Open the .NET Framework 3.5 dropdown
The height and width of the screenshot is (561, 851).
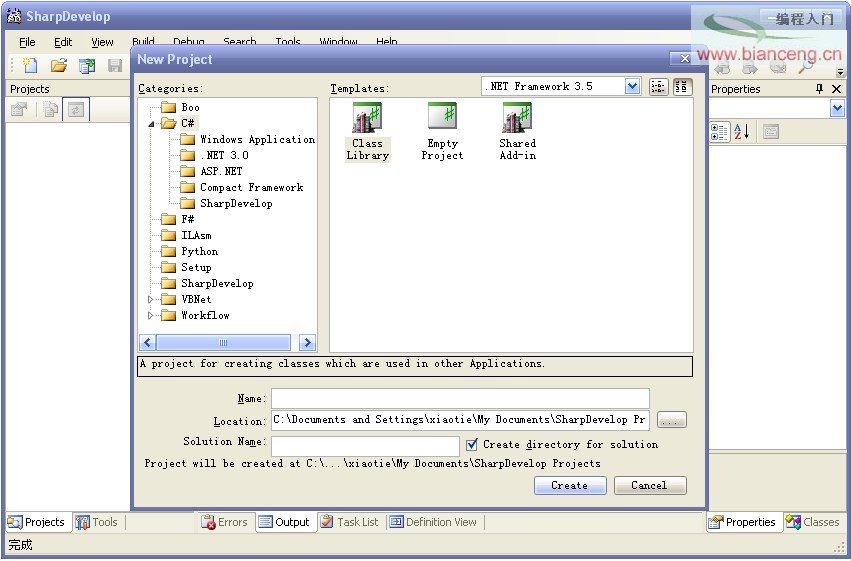[x=632, y=86]
